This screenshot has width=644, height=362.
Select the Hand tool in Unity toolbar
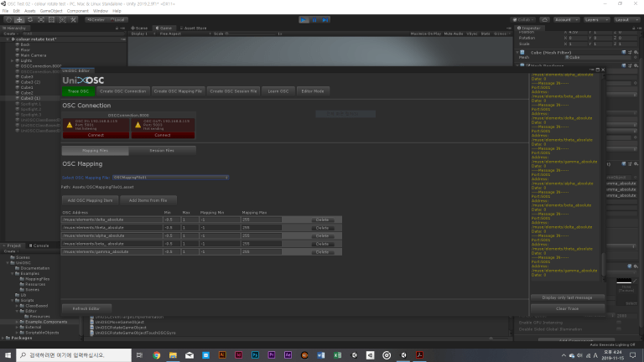tap(9, 18)
